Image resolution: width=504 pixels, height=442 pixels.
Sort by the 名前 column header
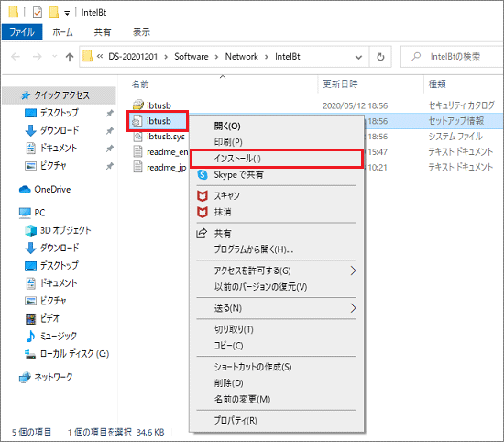click(x=140, y=84)
